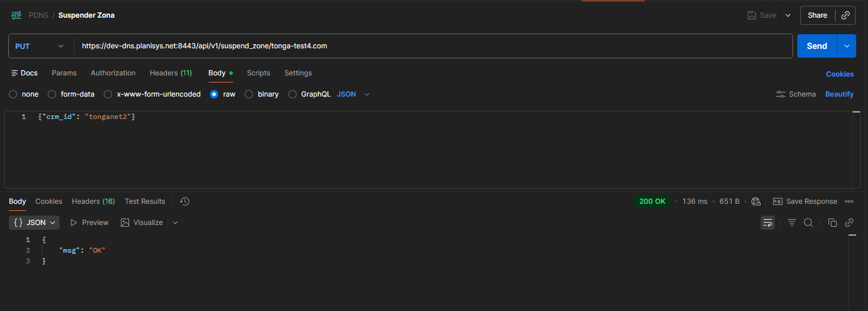Viewport: 868px width, 311px height.
Task: Click the Suspender Zona request name
Action: (87, 15)
